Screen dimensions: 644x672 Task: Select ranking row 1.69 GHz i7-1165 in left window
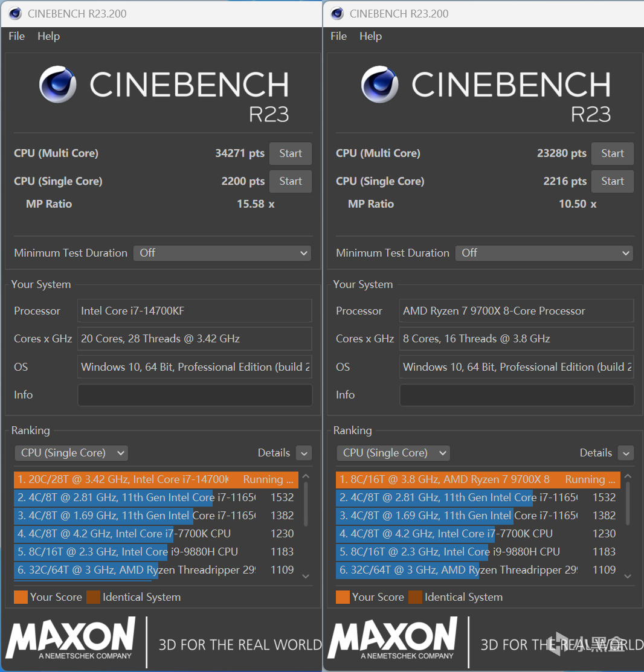coord(156,516)
